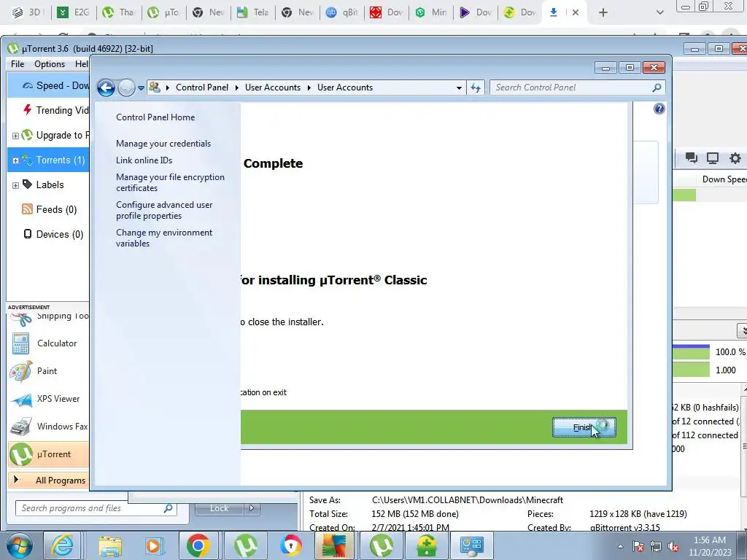This screenshot has width=747, height=560.
Task: Expand the Labels tree node
Action: click(15, 185)
